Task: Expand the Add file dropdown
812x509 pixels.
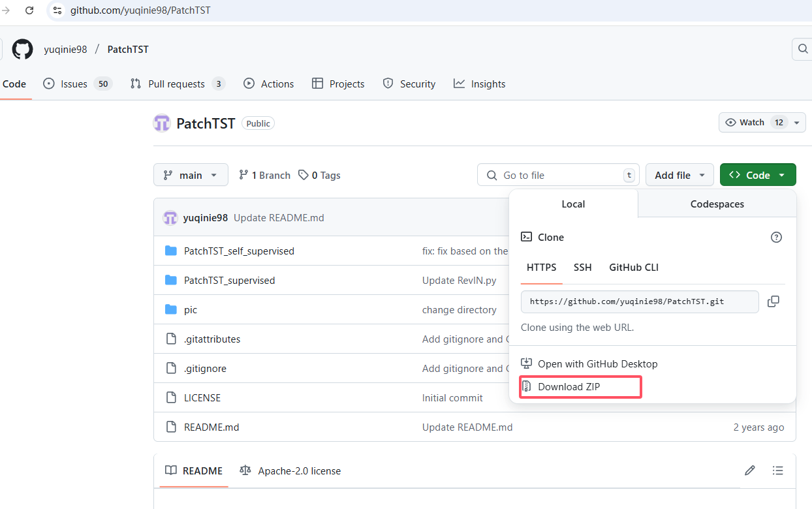Action: click(679, 174)
